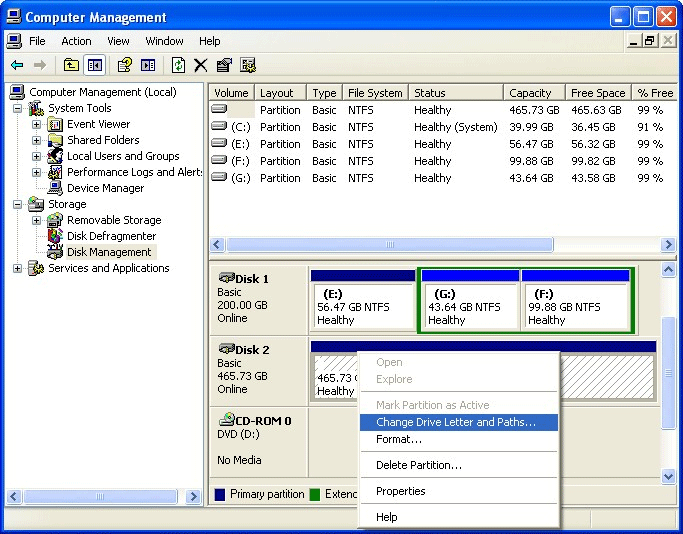Expand the Removable Storage node

[x=37, y=220]
